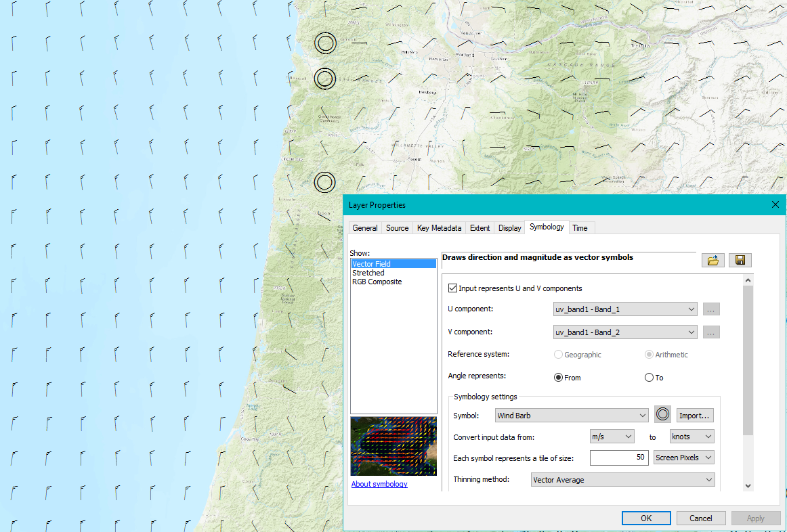Click the ellipsis button beside V component
Image resolution: width=787 pixels, height=532 pixels.
pos(710,332)
